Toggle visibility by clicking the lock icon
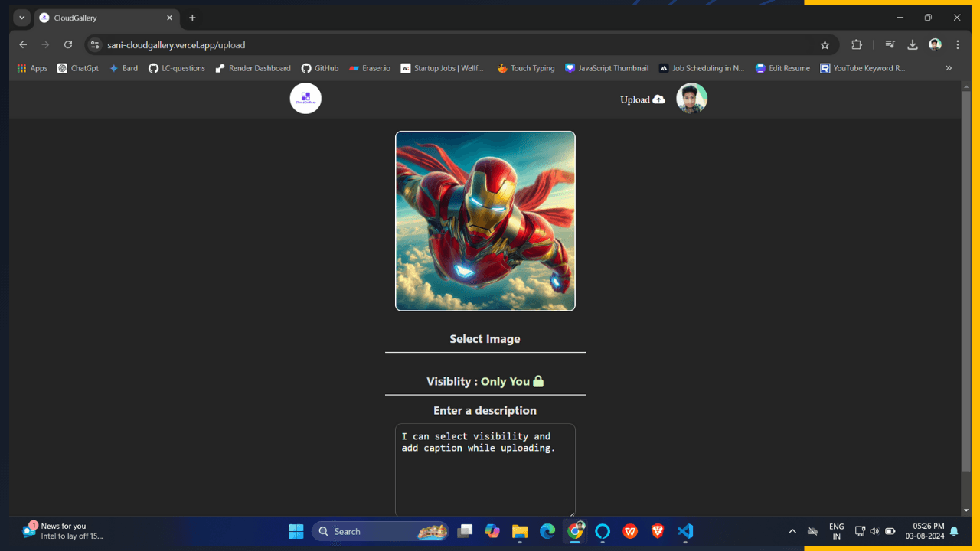Screen dimensions: 980x551 539,380
